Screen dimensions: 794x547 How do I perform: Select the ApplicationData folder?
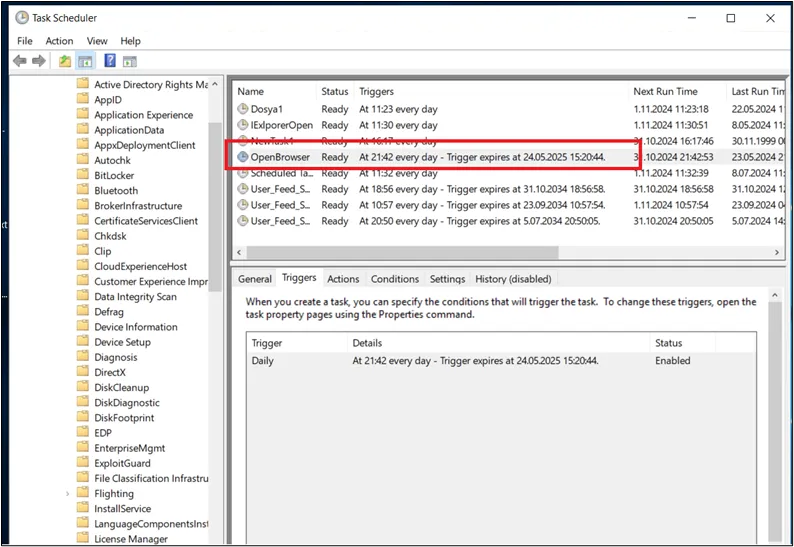pyautogui.click(x=129, y=130)
